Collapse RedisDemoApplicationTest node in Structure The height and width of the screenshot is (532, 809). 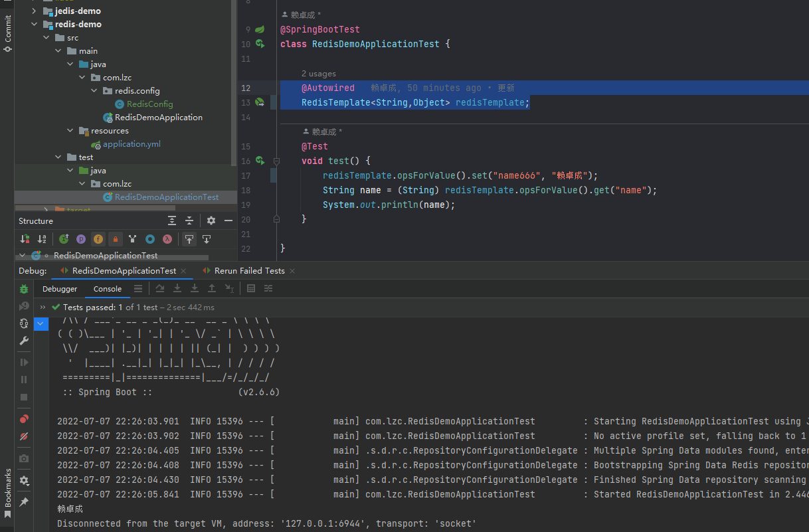click(22, 255)
